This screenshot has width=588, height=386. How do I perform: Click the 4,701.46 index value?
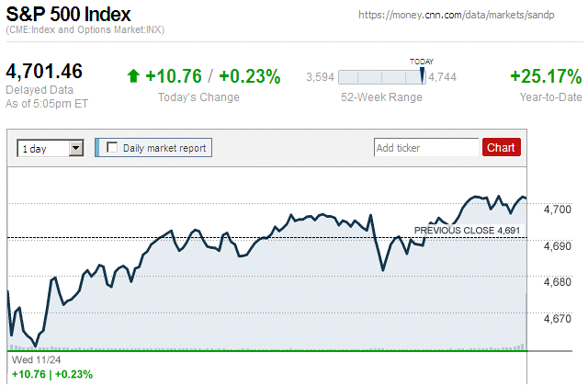(x=44, y=71)
